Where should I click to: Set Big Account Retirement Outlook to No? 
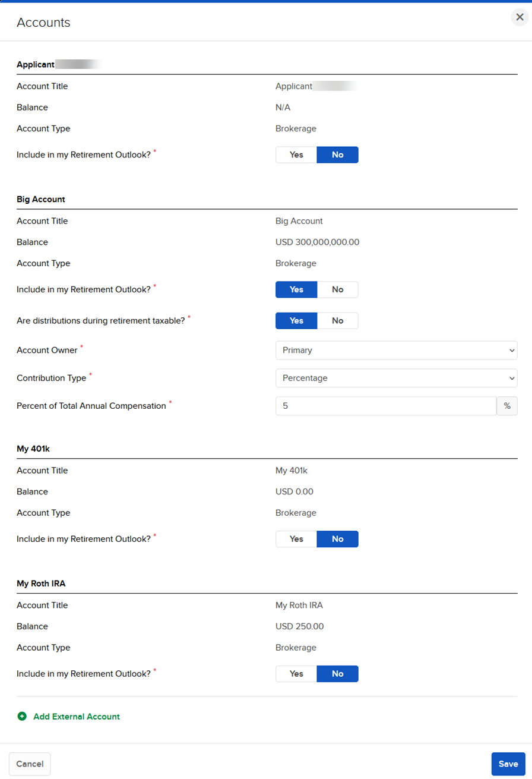[337, 290]
